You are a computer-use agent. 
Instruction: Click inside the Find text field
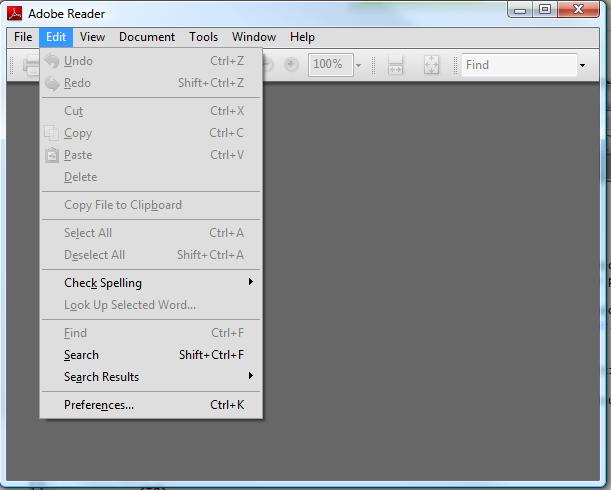(x=515, y=65)
